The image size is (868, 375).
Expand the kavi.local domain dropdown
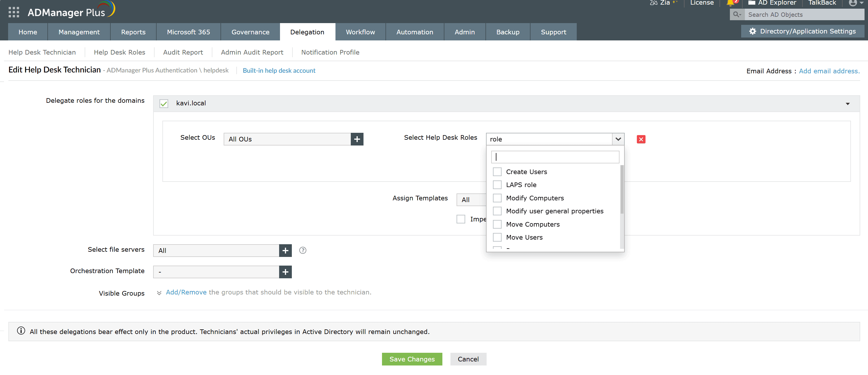pyautogui.click(x=847, y=103)
